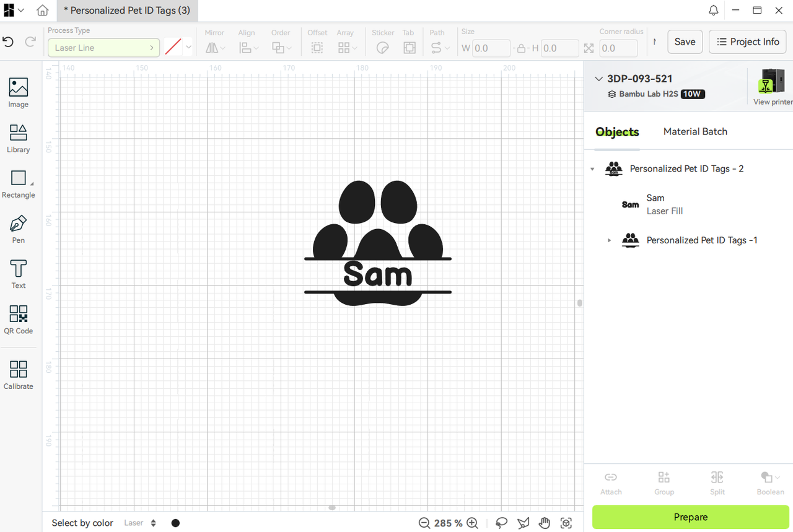Click the Sticker tool icon
The width and height of the screenshot is (793, 532).
point(383,48)
